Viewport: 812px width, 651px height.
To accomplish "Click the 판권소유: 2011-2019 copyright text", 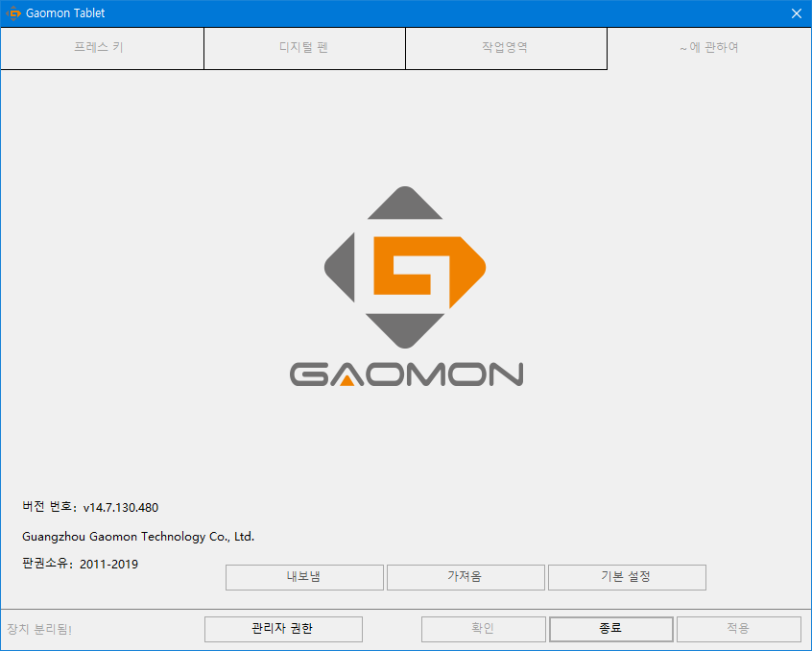I will [x=81, y=564].
